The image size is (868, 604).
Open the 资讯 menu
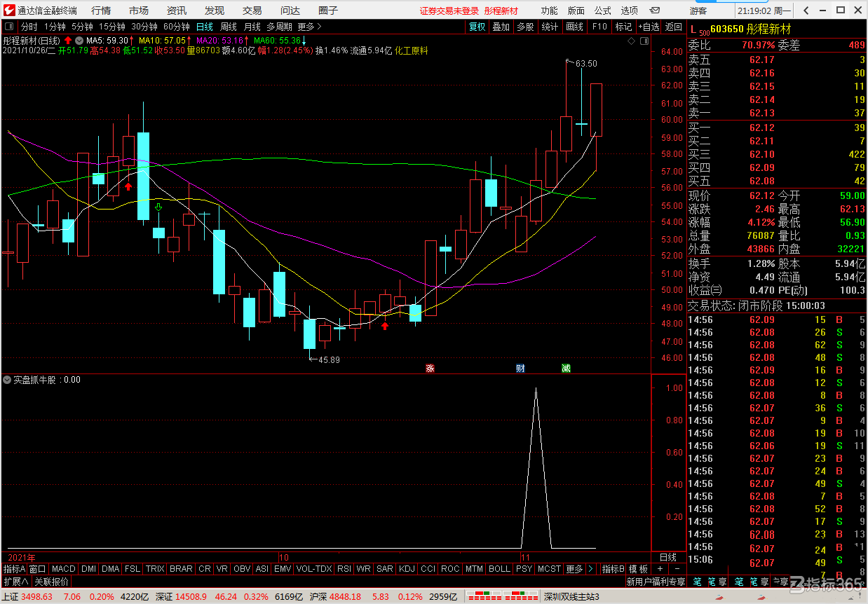[177, 11]
